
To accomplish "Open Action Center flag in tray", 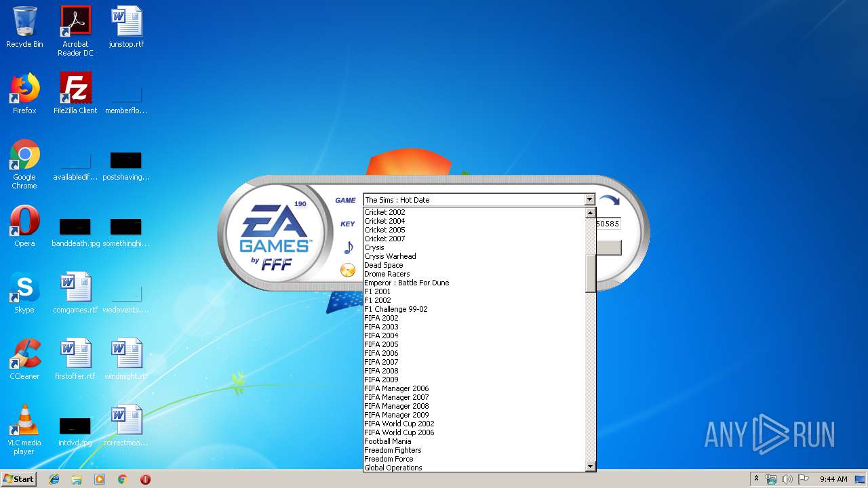I will [x=804, y=479].
